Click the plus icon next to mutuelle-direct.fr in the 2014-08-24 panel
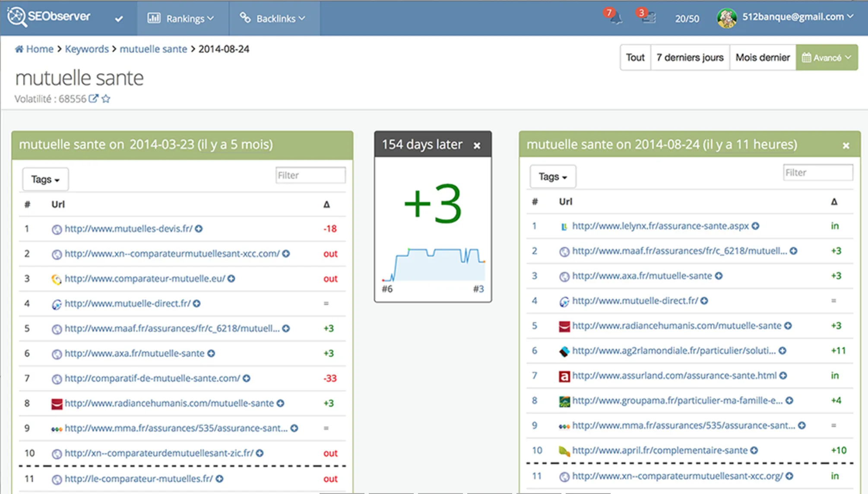Image resolution: width=868 pixels, height=494 pixels. 704,301
